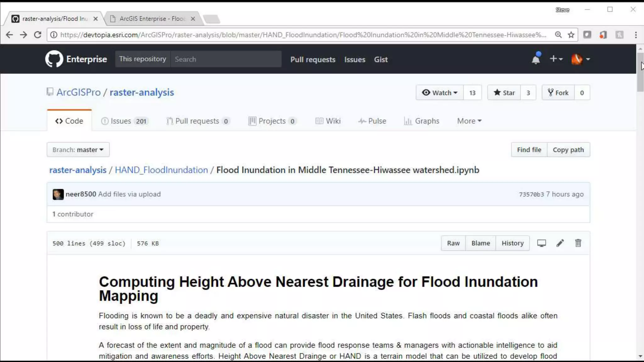
Task: Open the Wiki tab
Action: point(328,121)
